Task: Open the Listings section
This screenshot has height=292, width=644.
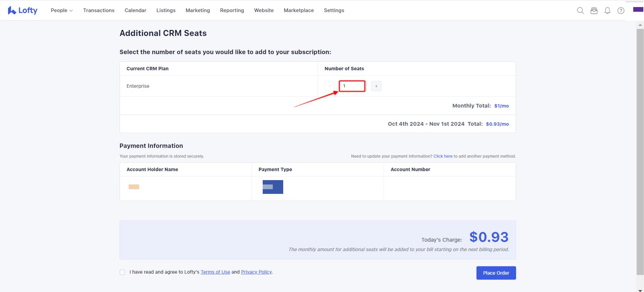Action: tap(166, 10)
